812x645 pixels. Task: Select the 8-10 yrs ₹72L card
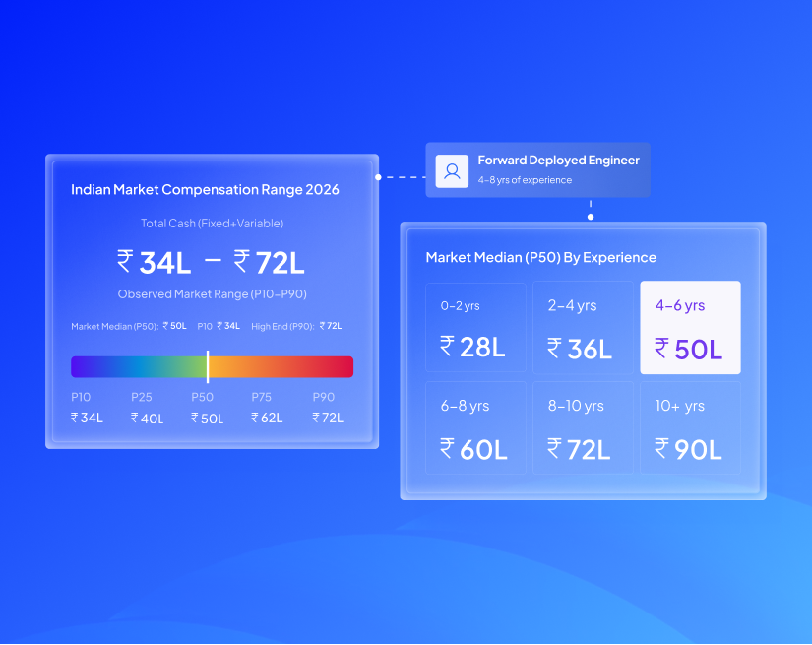click(x=583, y=428)
